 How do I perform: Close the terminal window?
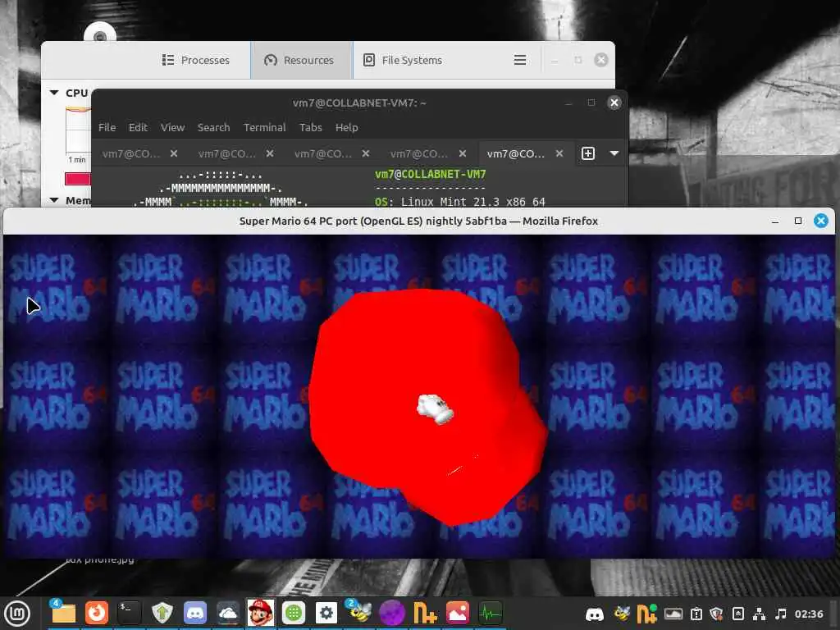614,103
